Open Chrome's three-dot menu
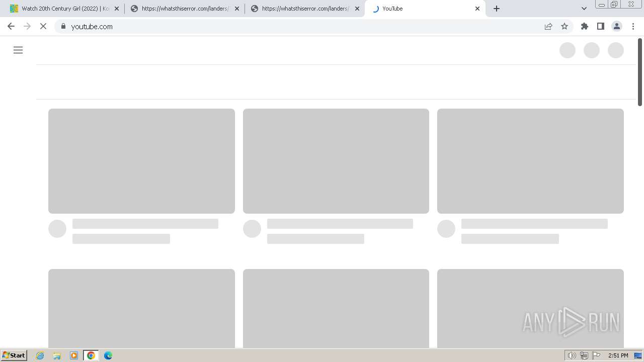 [x=633, y=27]
